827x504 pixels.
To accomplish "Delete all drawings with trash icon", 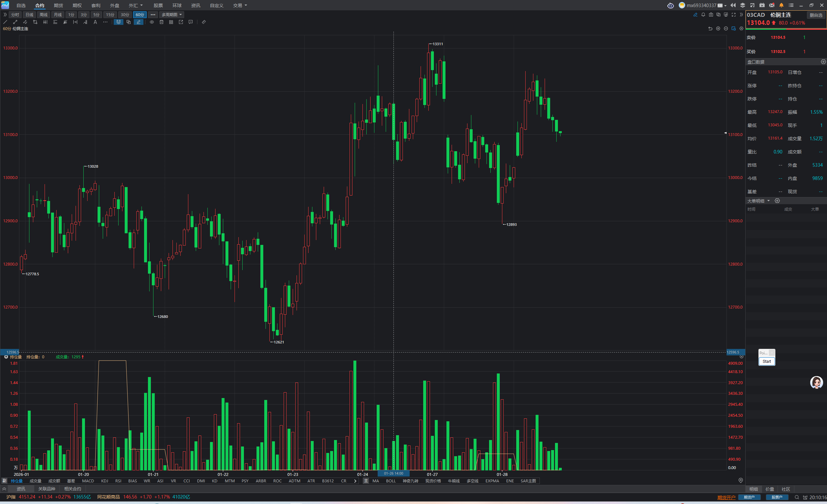I will click(162, 22).
